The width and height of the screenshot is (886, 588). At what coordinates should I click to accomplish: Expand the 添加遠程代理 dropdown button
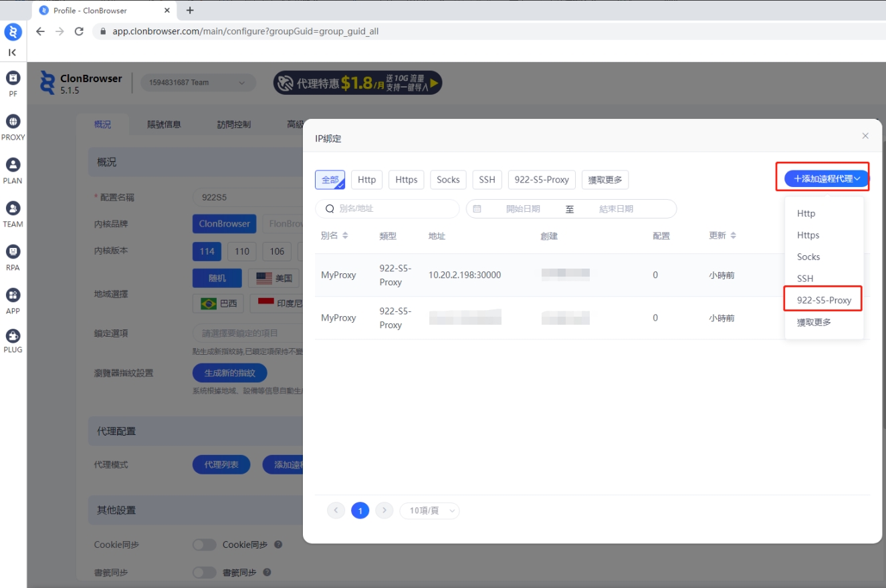(x=826, y=179)
